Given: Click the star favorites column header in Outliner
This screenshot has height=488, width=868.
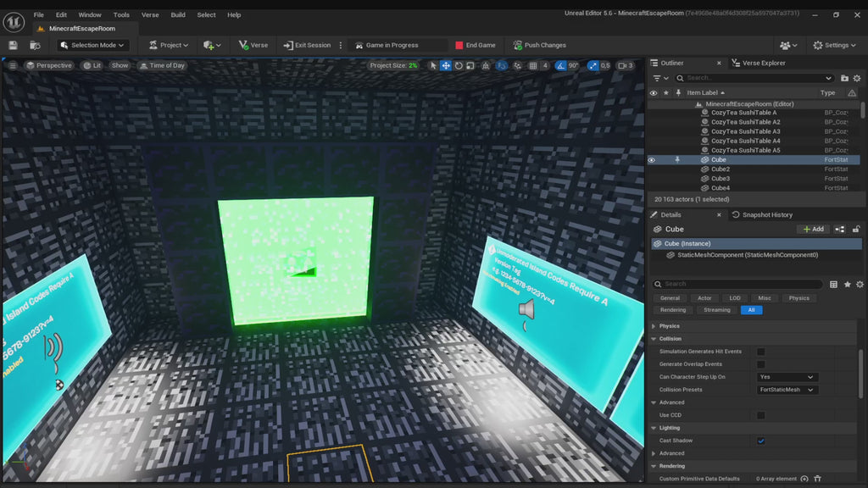Looking at the screenshot, I should [x=666, y=93].
